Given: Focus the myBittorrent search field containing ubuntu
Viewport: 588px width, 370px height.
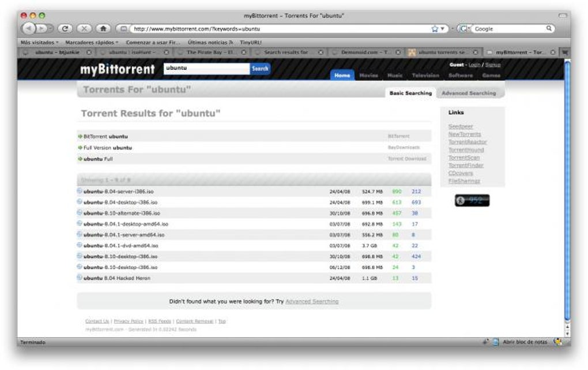Looking at the screenshot, I should (x=206, y=68).
